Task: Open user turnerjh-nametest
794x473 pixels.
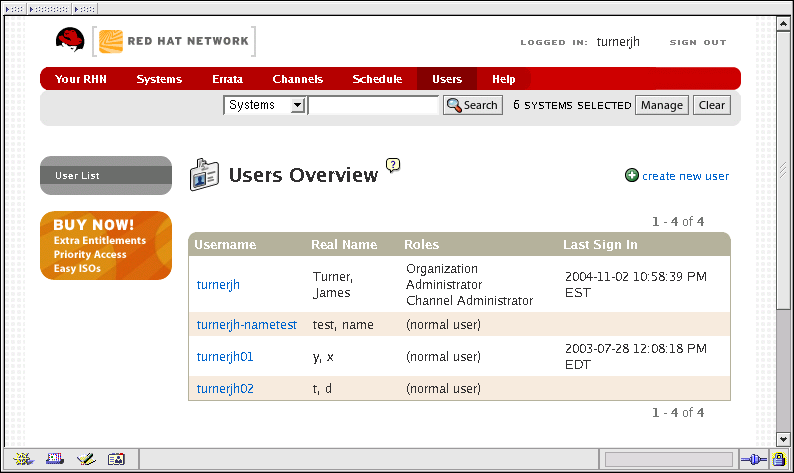Action: click(247, 325)
